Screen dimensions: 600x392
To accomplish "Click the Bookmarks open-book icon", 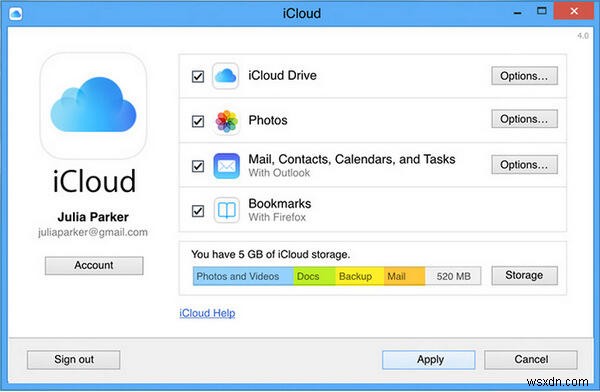I will click(x=227, y=210).
